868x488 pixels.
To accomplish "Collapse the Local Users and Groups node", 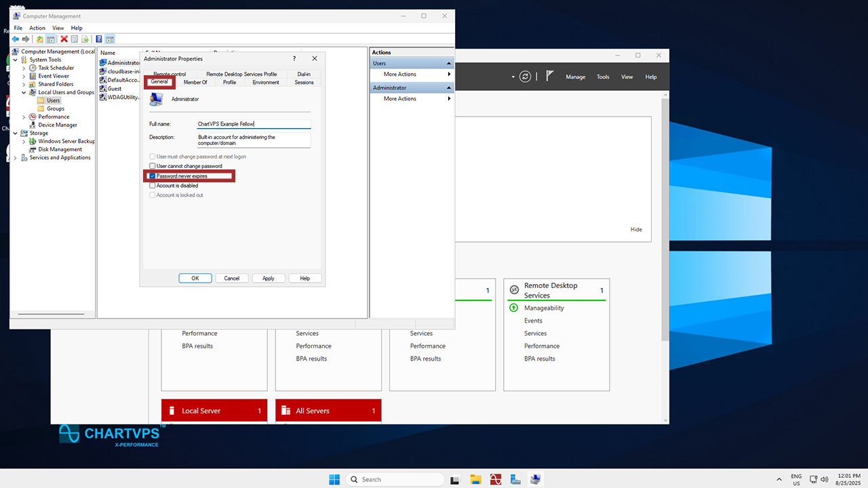I will tap(24, 92).
